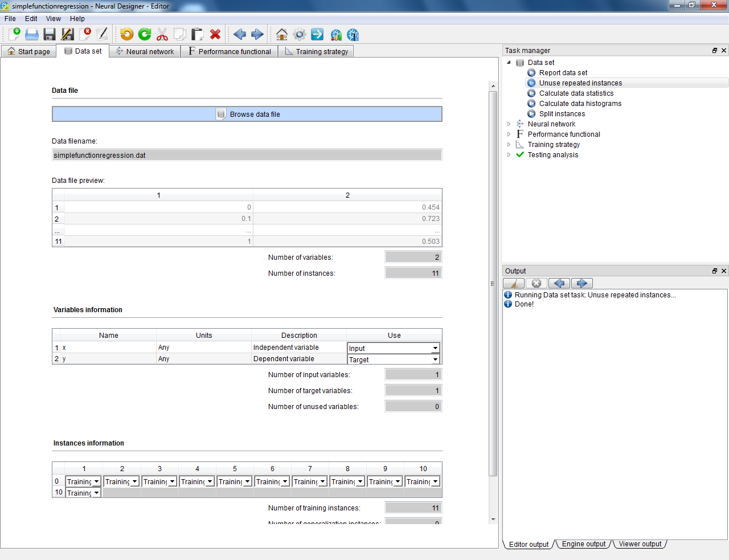Collapse the Data set tree node
This screenshot has width=729, height=560.
[509, 63]
